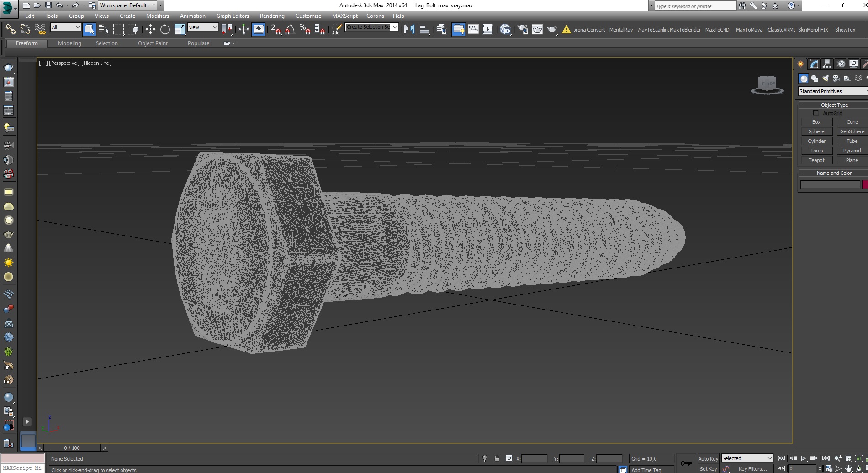Switch to Object Paint ribbon tab
The image size is (868, 473).
[x=153, y=43]
